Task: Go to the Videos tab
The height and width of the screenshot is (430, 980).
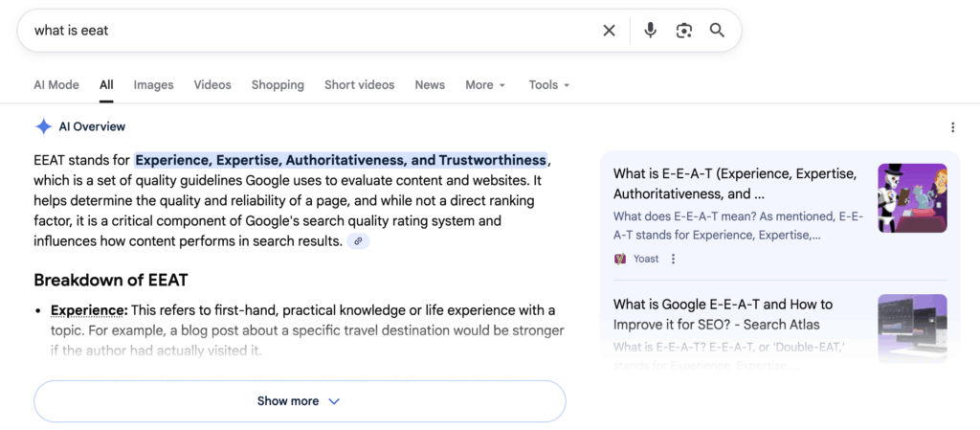Action: (x=212, y=85)
